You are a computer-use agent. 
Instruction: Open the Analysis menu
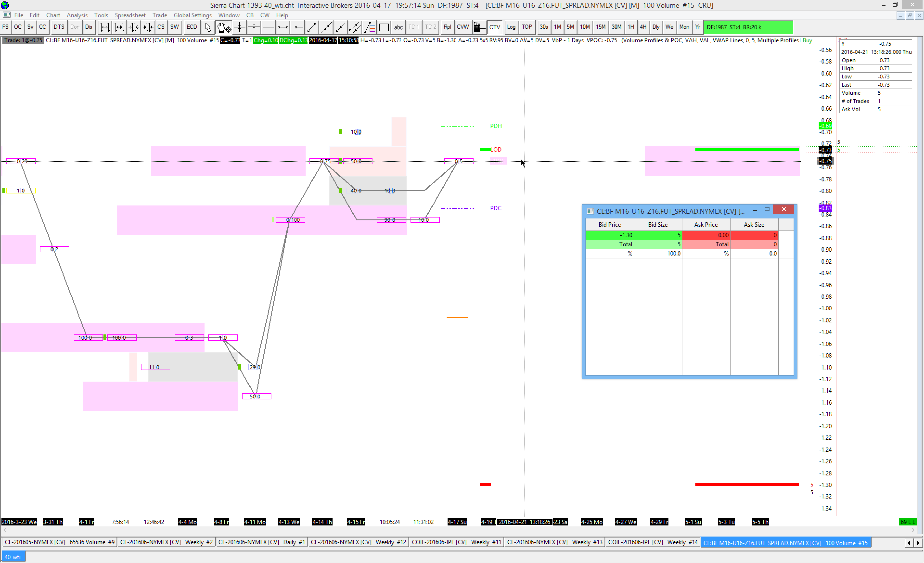(77, 15)
